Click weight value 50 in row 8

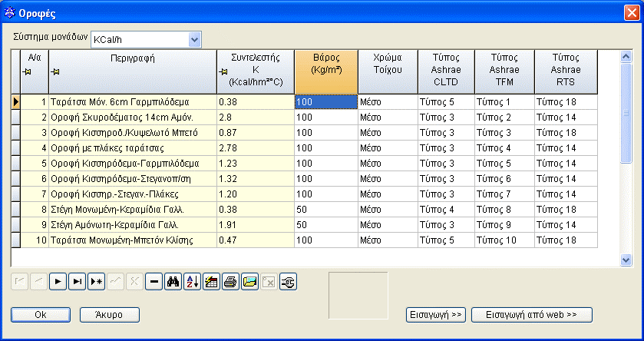pyautogui.click(x=326, y=210)
